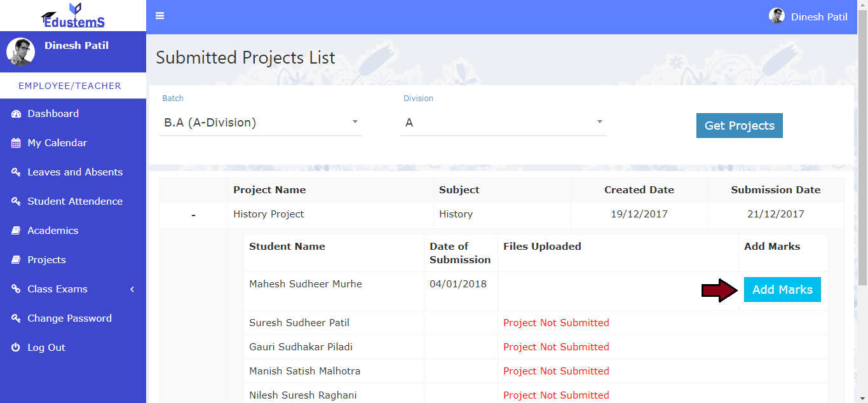
Task: Click the hamburger menu icon in top bar
Action: pos(160,16)
